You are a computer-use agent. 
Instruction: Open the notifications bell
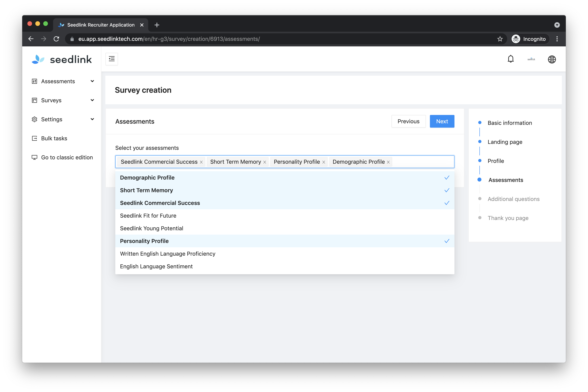[x=510, y=59]
